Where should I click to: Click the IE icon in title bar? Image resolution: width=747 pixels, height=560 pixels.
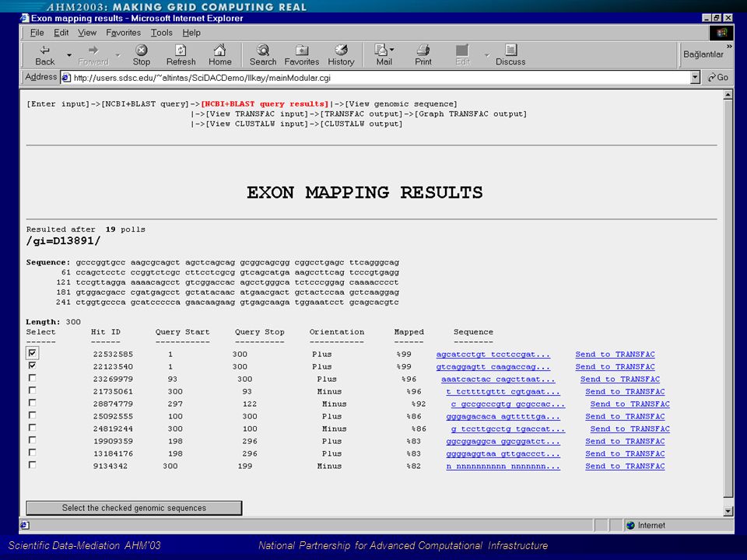pos(25,18)
